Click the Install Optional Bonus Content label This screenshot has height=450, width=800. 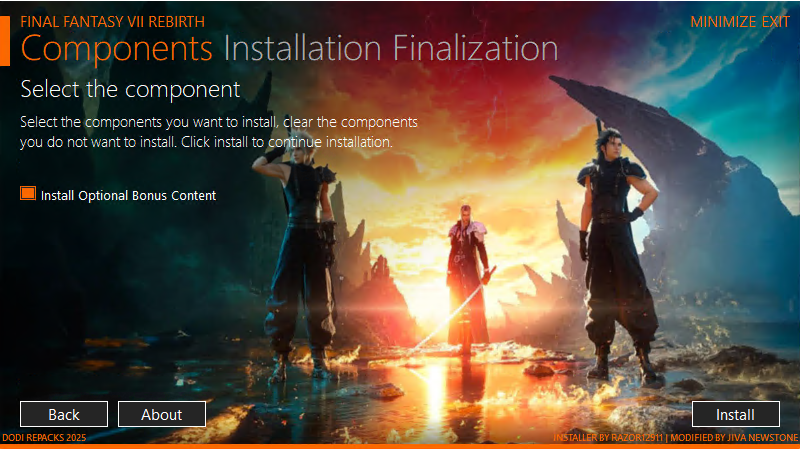click(128, 195)
